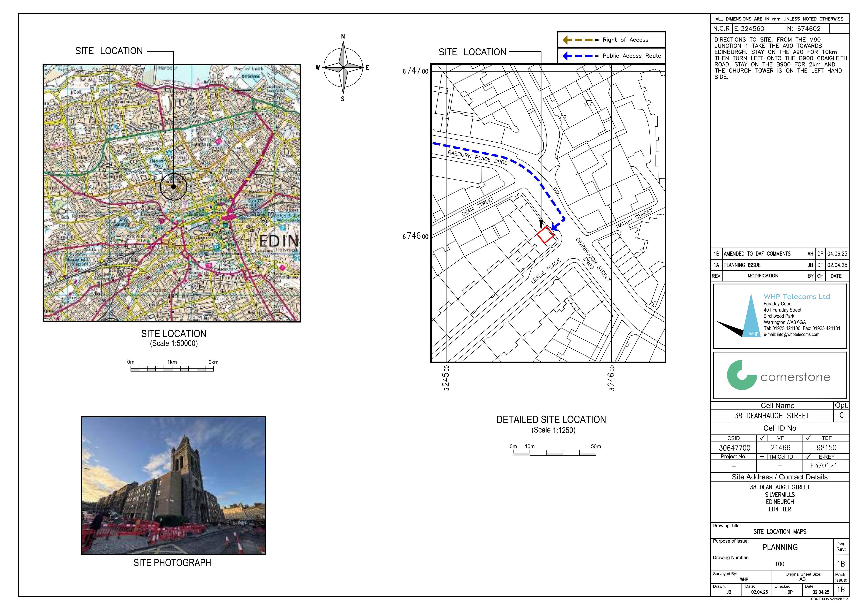Image resolution: width=868 pixels, height=614 pixels.
Task: Click '38 DEANHAUGH STREET' under Cell Name
Action: click(772, 416)
